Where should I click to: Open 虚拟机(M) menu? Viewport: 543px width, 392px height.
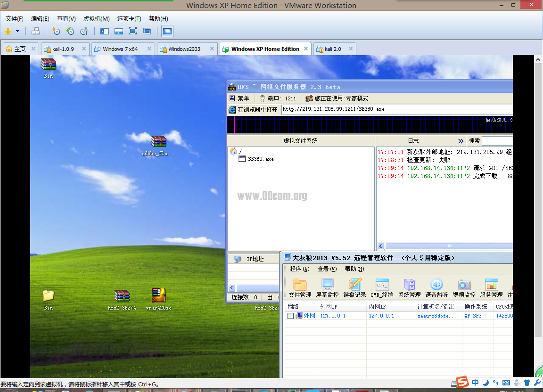96,19
